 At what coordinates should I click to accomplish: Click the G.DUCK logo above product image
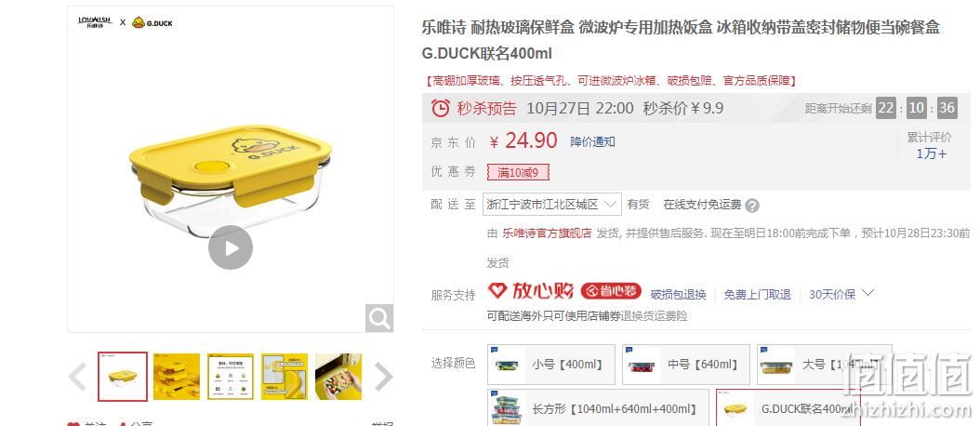click(x=152, y=22)
